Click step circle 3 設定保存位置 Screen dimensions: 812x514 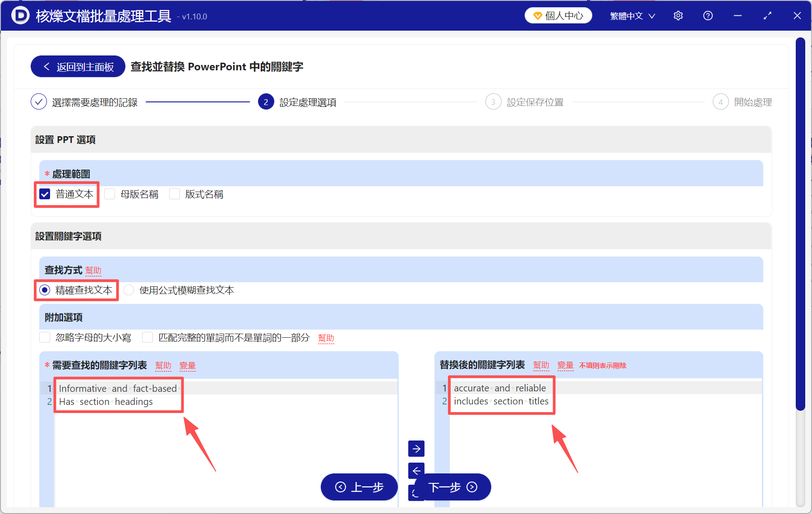tap(494, 102)
